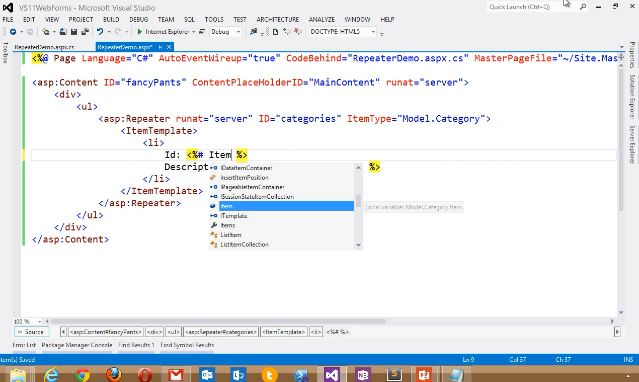Click the editor horizontal scrollbar
Viewport: 639px width, 382px height.
(x=218, y=321)
